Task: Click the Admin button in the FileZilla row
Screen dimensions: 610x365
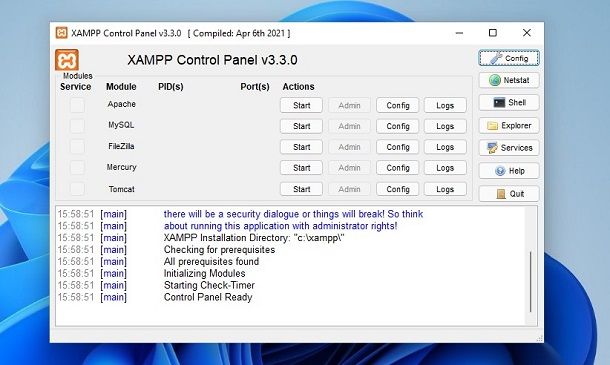Action: pos(349,147)
